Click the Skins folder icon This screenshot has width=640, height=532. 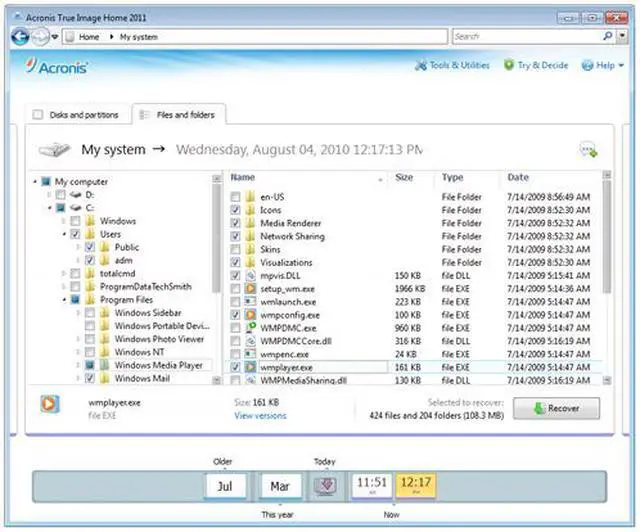tap(250, 249)
